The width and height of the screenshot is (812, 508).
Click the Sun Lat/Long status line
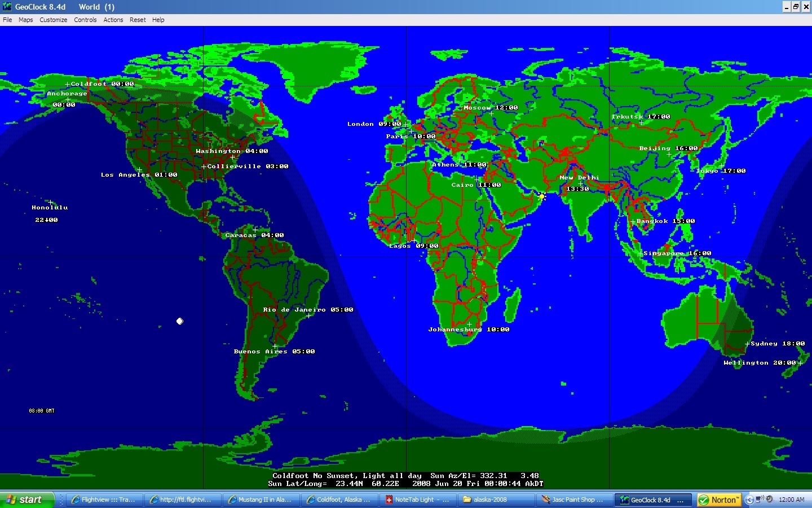pyautogui.click(x=405, y=484)
